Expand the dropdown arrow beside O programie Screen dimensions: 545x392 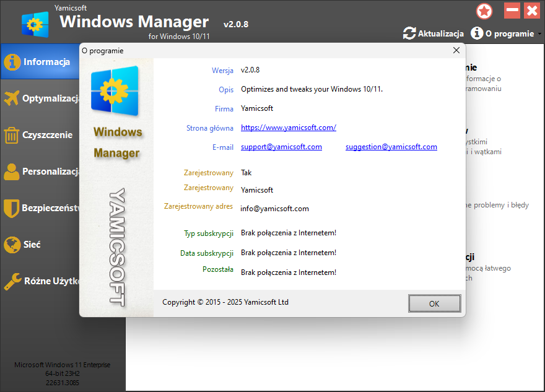coord(539,33)
